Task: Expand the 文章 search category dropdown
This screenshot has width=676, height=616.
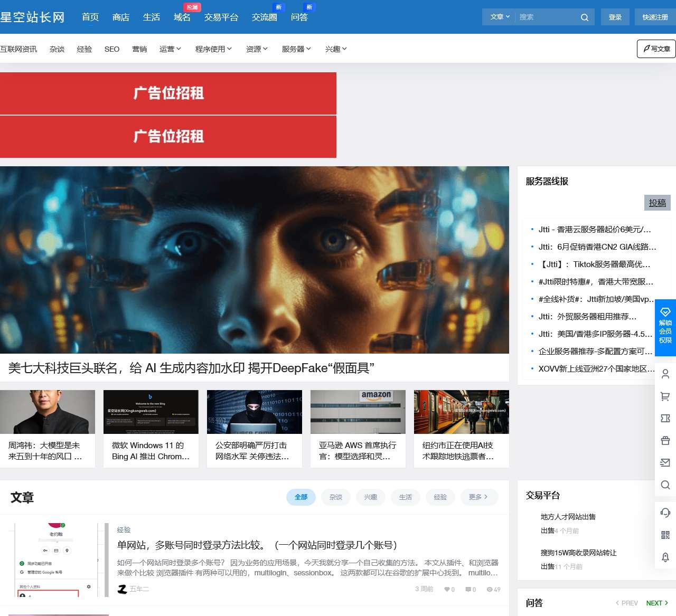Action: (498, 16)
